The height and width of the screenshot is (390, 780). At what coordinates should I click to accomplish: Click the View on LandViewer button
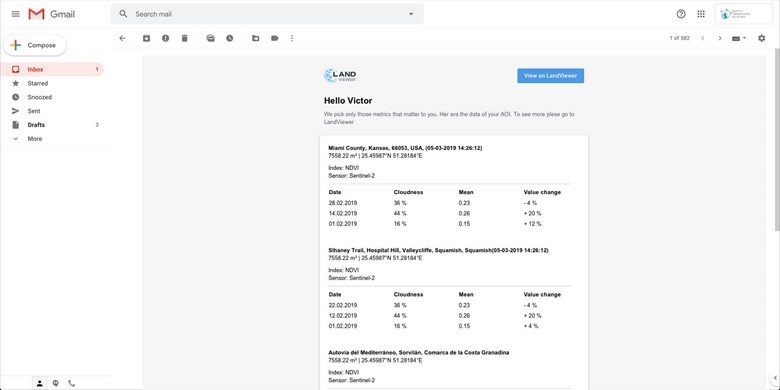pyautogui.click(x=551, y=76)
